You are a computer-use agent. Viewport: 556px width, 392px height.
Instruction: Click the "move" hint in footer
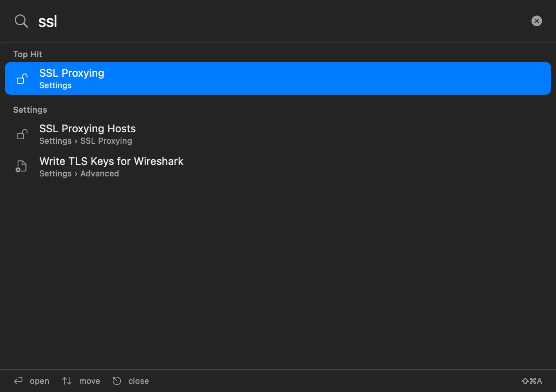pos(90,381)
